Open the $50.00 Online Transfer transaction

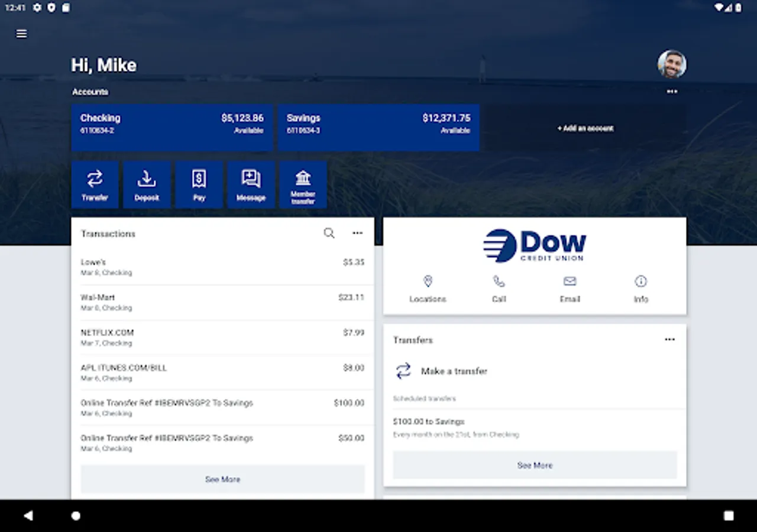[222, 443]
